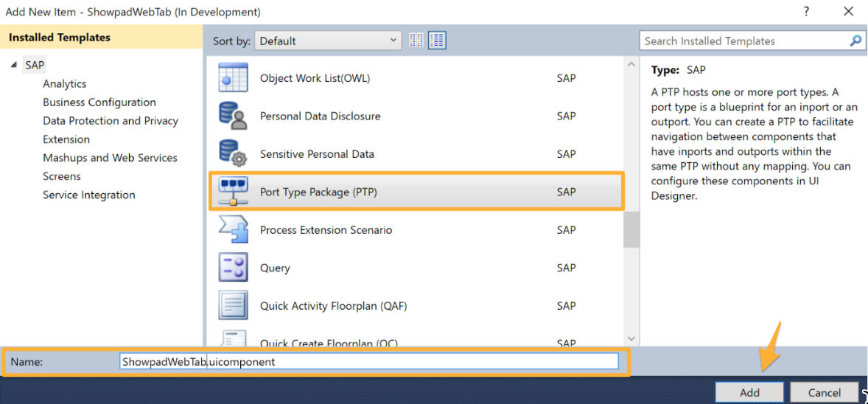The width and height of the screenshot is (868, 404).
Task: Choose the Sensitive Personal Data icon
Action: pyautogui.click(x=234, y=154)
